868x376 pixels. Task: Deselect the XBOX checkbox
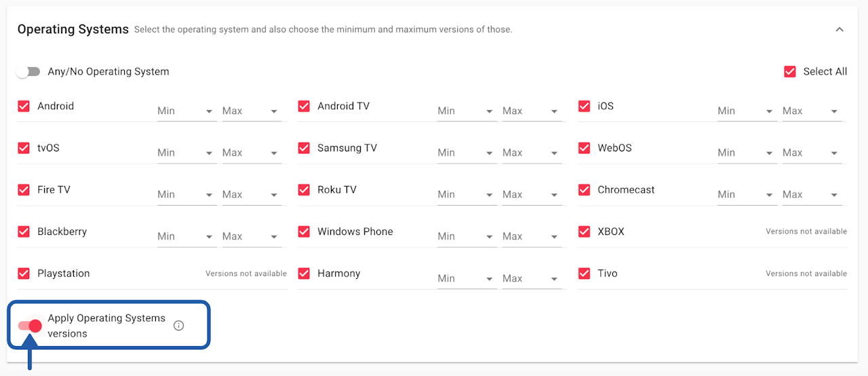coord(584,232)
